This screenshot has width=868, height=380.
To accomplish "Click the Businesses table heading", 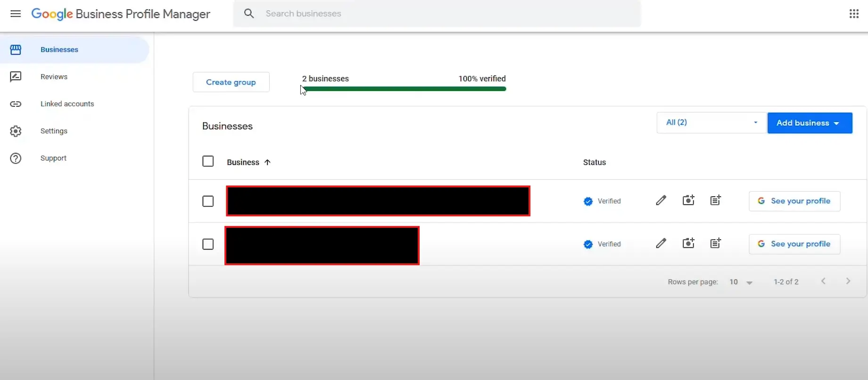I will [x=227, y=126].
